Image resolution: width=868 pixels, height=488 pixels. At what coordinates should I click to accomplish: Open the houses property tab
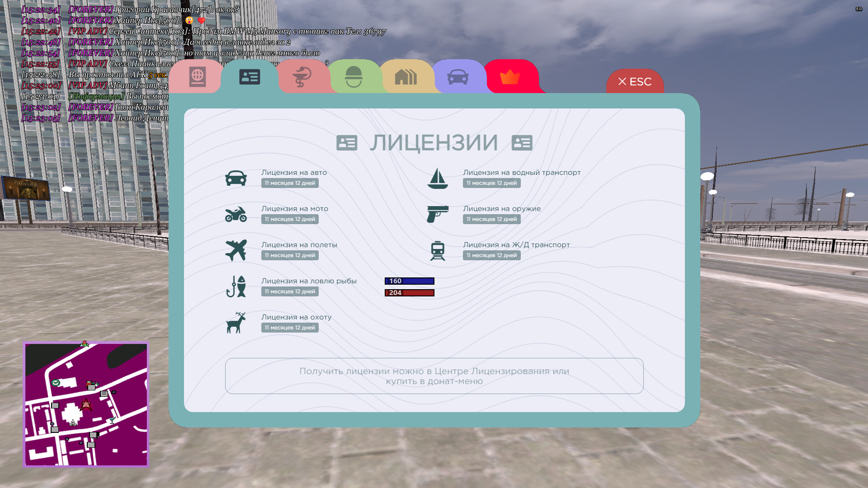pos(406,77)
